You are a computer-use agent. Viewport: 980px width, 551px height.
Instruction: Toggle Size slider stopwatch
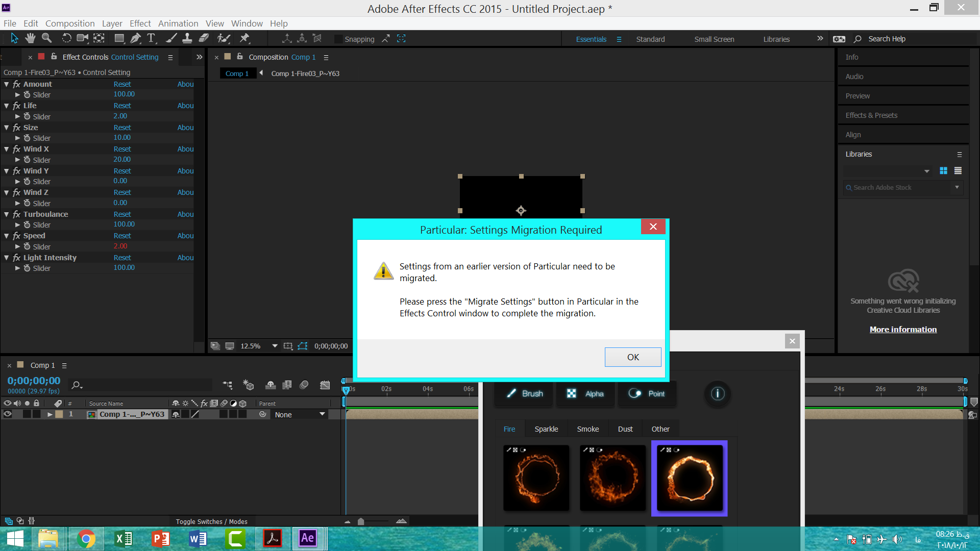click(27, 138)
